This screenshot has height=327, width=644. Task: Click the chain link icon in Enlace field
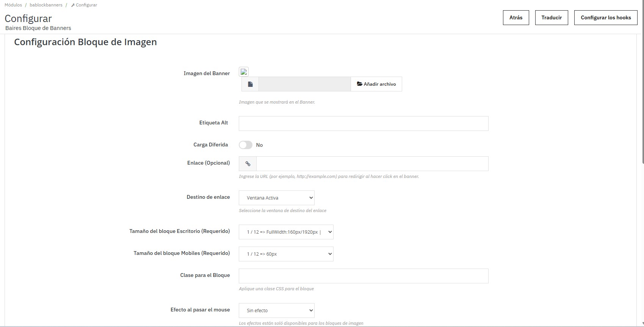point(248,164)
